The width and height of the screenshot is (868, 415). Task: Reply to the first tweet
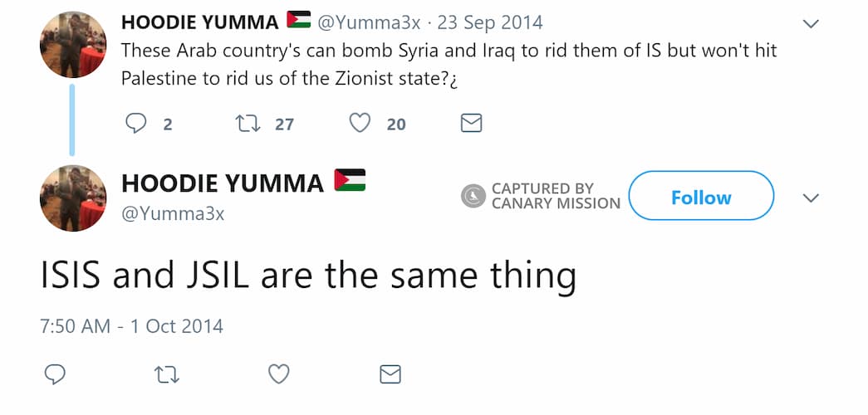pyautogui.click(x=135, y=124)
